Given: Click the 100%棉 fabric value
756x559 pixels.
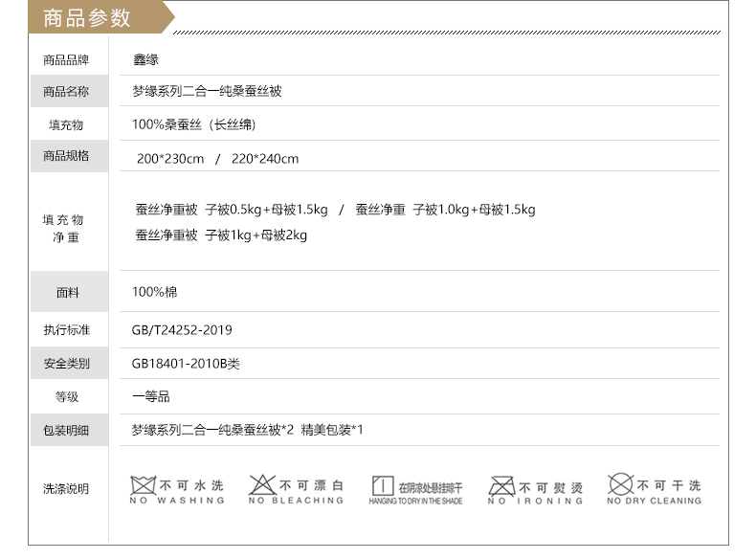Looking at the screenshot, I should click(x=154, y=292).
